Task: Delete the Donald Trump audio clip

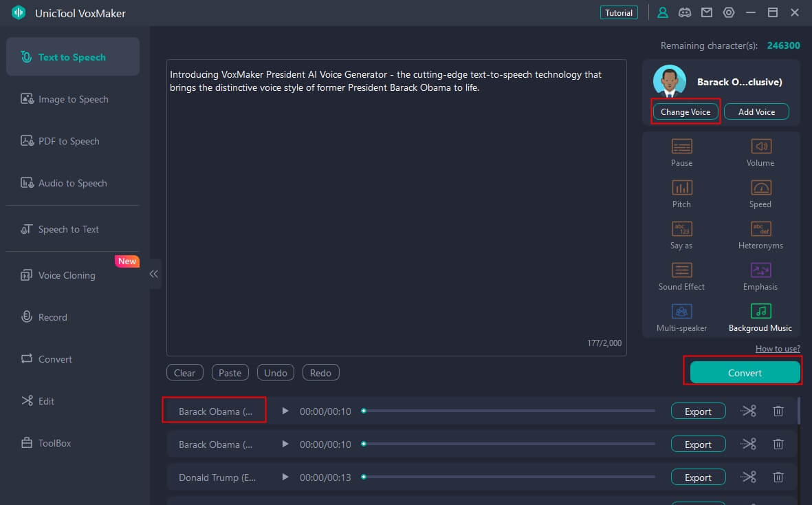Action: pos(778,477)
